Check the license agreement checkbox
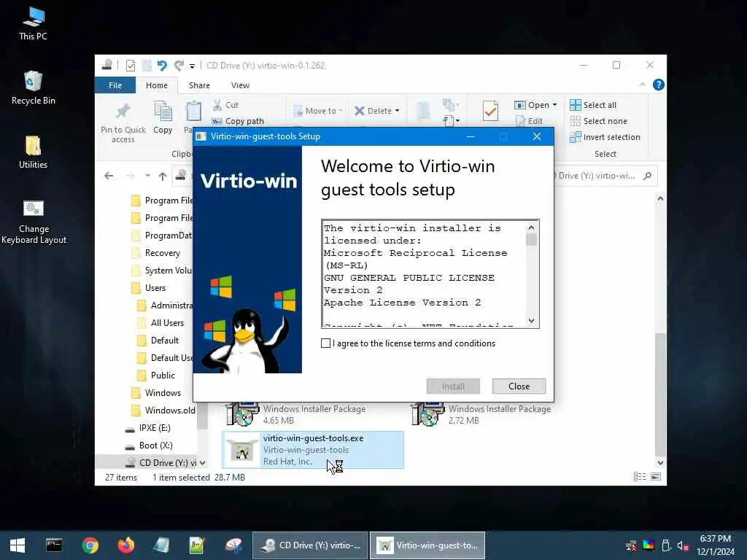747x560 pixels. coord(325,343)
